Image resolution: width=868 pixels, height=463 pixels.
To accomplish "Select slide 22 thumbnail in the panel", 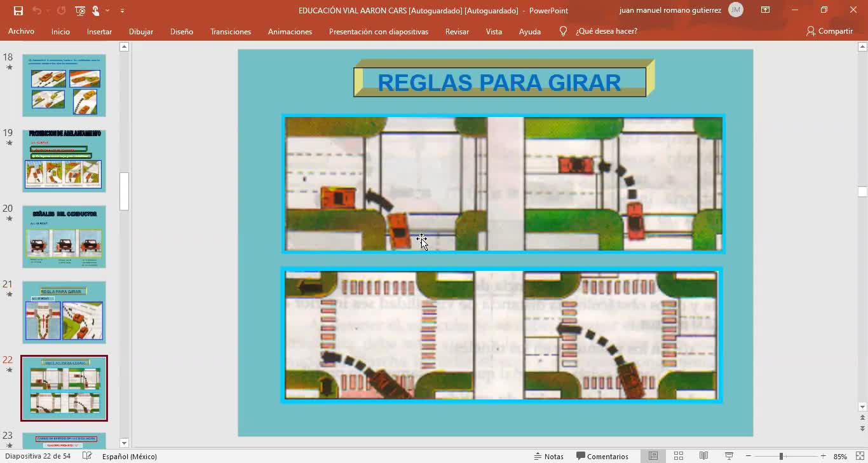I will tap(64, 388).
